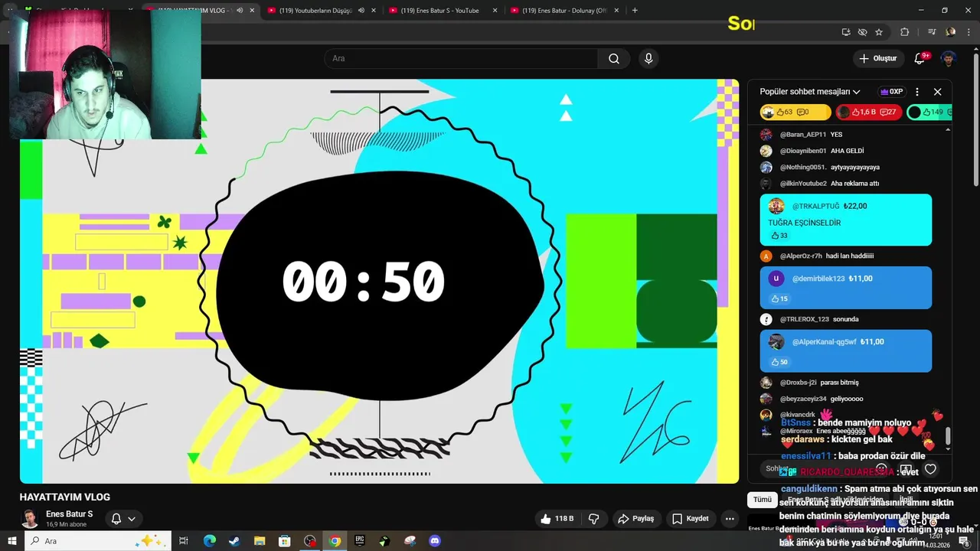Open Epic Games Launcher from taskbar
Image resolution: width=980 pixels, height=551 pixels.
(x=360, y=541)
